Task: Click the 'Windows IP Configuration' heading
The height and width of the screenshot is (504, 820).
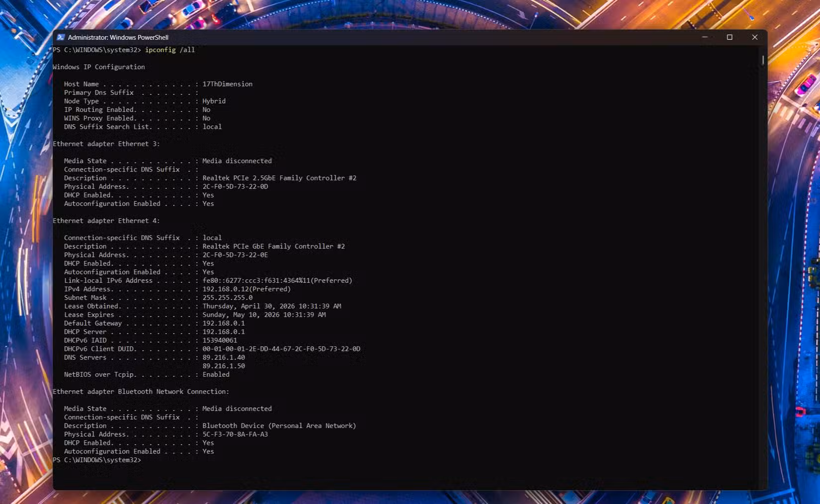Action: coord(99,67)
